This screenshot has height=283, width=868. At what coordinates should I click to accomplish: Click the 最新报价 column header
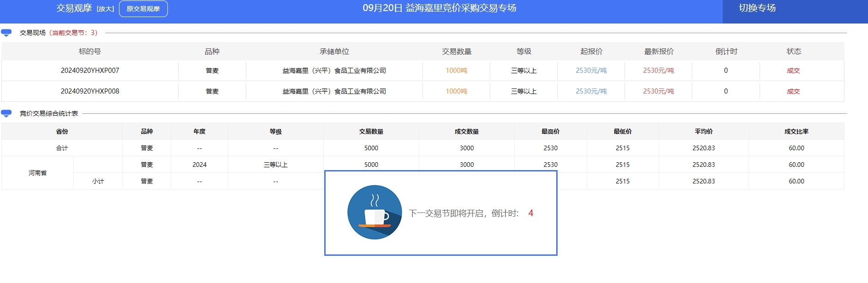point(659,51)
